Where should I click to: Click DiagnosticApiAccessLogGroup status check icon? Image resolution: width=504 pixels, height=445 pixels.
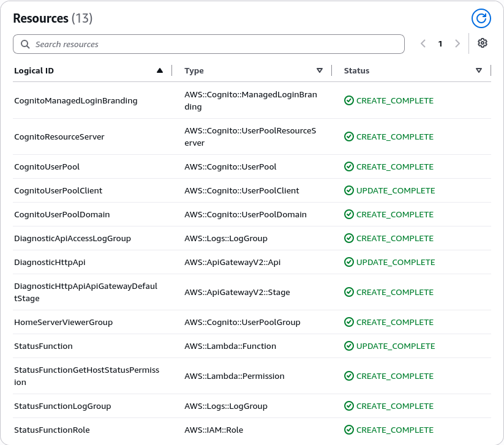tap(348, 238)
